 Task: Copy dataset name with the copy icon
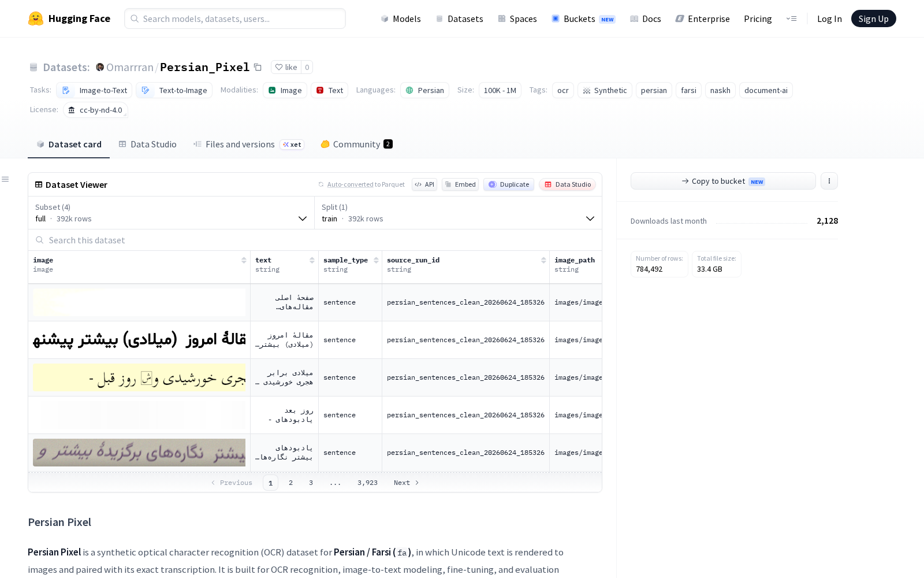tap(258, 68)
